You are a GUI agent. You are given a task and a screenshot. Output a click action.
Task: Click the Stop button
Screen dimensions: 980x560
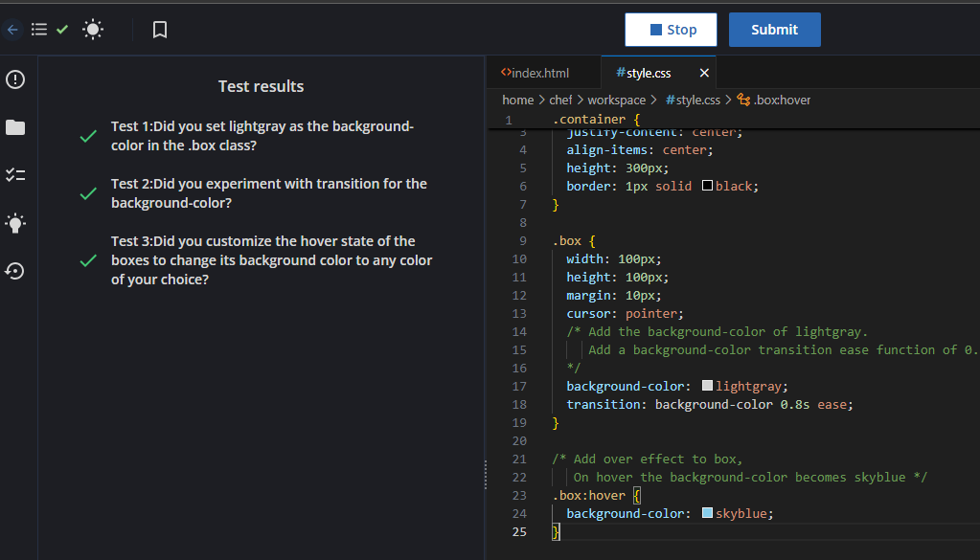click(x=671, y=30)
